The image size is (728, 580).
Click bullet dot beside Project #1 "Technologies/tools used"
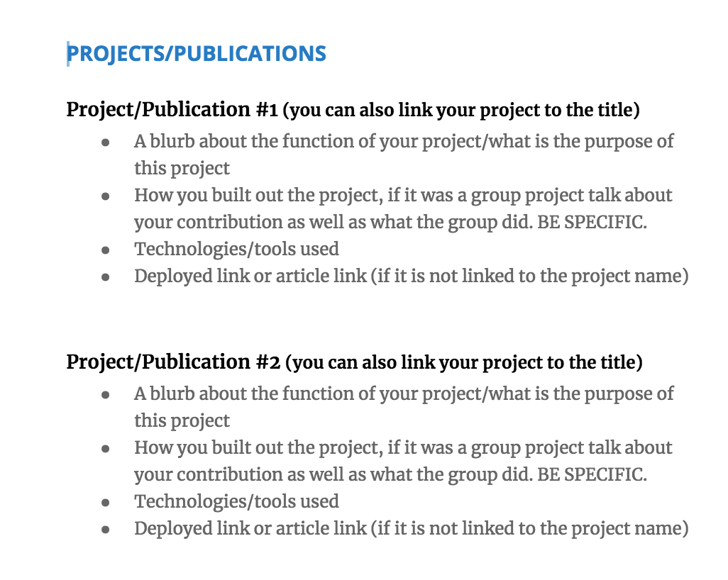click(x=105, y=250)
